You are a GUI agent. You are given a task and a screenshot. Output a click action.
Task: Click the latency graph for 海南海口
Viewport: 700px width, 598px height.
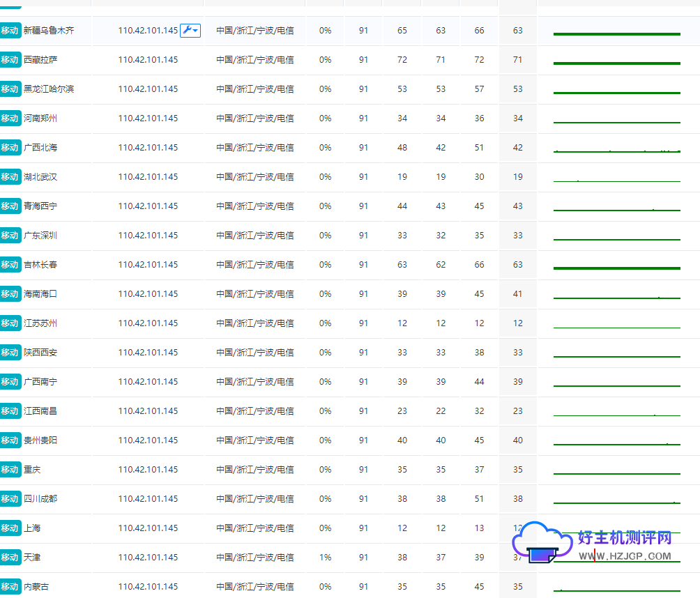[616, 297]
